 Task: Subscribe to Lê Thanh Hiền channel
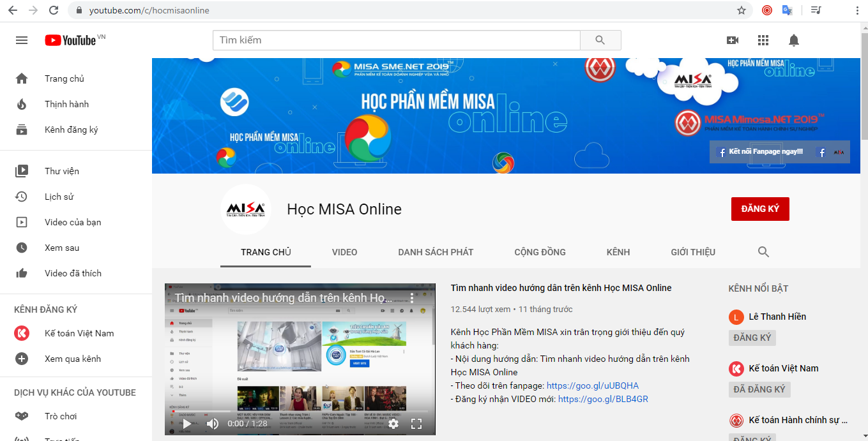coord(752,338)
